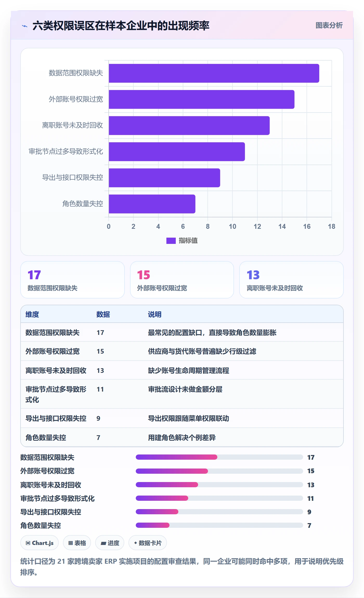Click the 数据范围权限缺失 y-axis label

coord(76,73)
